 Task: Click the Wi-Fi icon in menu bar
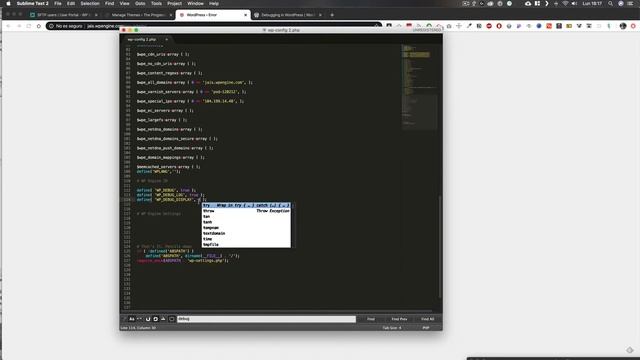[565, 3]
